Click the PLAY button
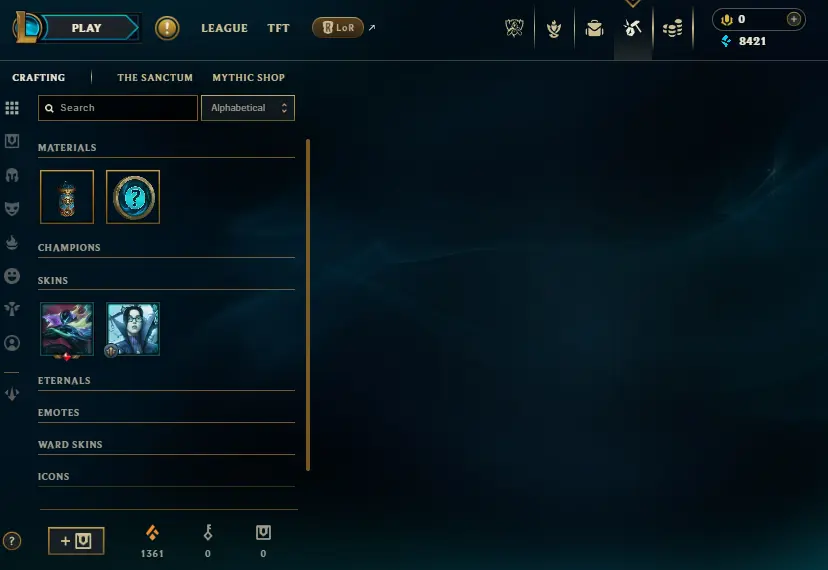Viewport: 828px width, 570px height. [x=86, y=28]
